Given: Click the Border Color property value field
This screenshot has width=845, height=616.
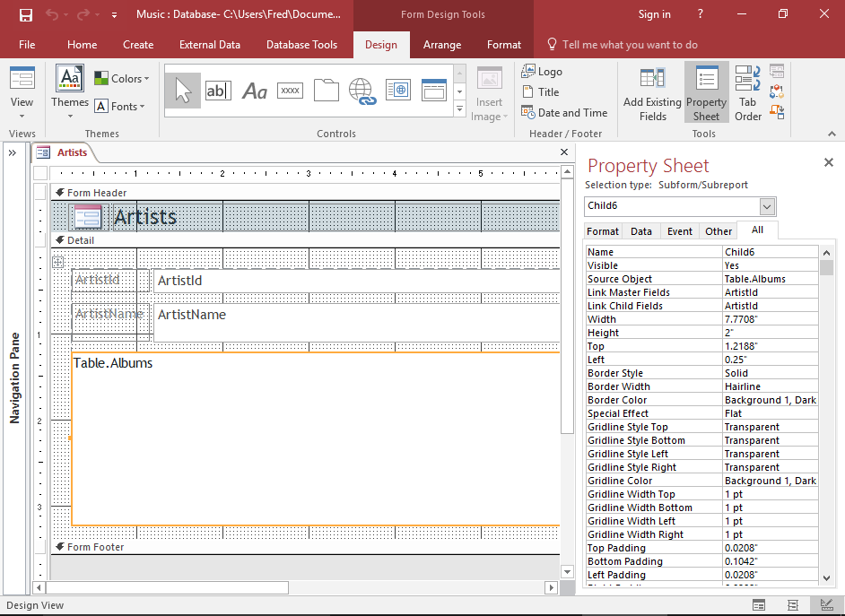Looking at the screenshot, I should (770, 400).
